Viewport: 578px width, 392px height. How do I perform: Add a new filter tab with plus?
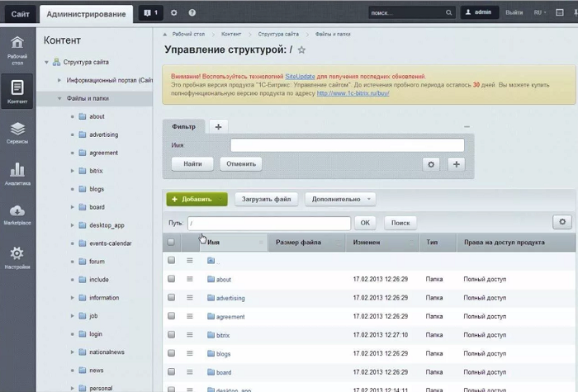[218, 127]
